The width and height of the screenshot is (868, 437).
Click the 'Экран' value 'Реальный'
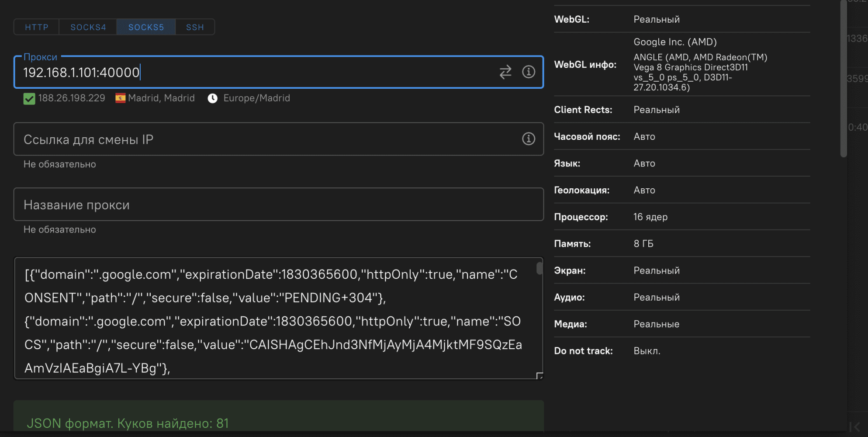coord(657,271)
